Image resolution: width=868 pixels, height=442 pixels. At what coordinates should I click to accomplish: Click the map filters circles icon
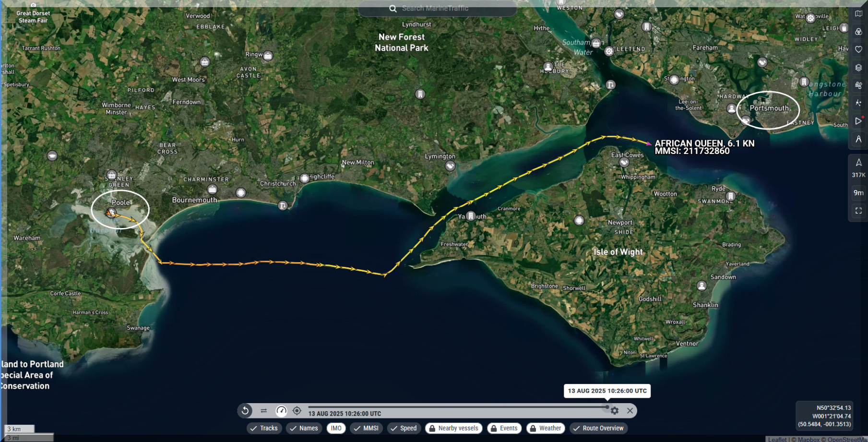click(858, 32)
